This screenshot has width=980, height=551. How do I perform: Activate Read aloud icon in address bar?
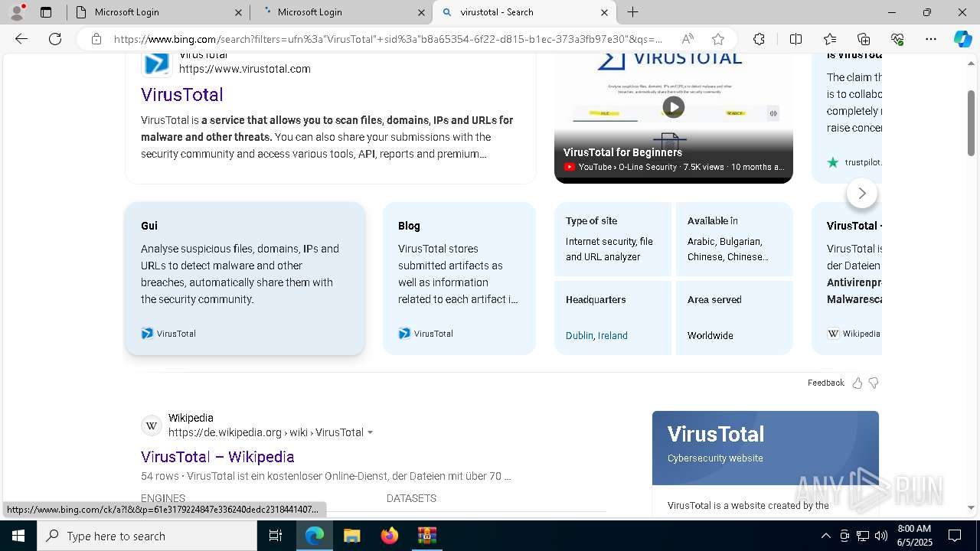coord(688,39)
